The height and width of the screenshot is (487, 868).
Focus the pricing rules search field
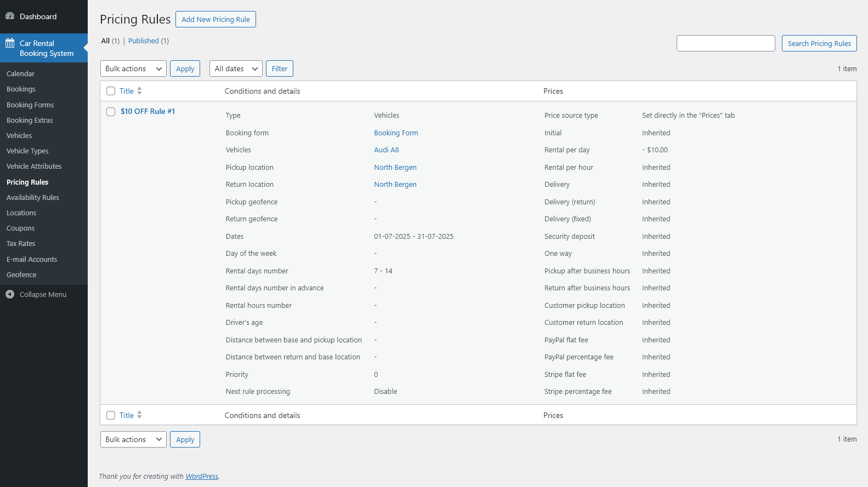(x=725, y=43)
